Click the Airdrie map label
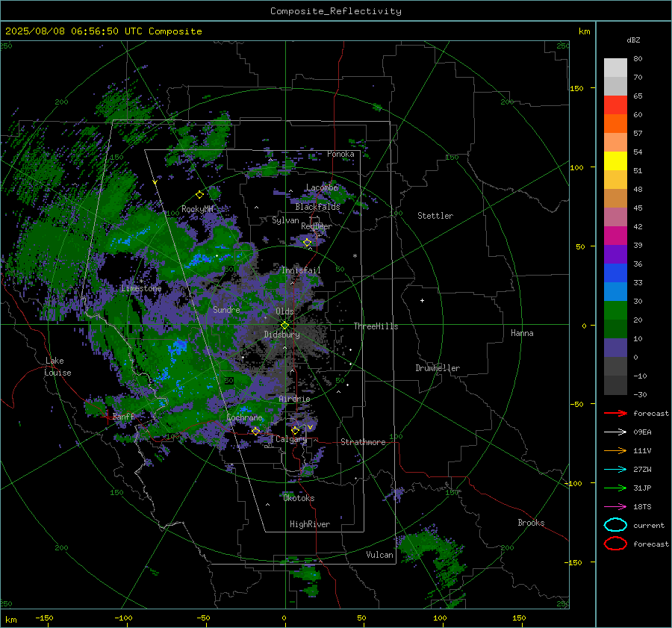Image resolution: width=672 pixels, height=628 pixels. tap(294, 399)
